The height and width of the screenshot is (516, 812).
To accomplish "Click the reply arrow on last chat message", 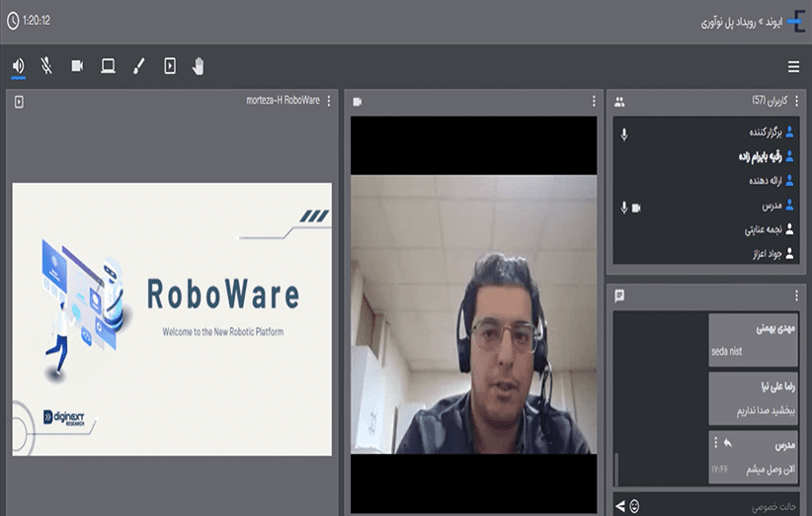I will (x=727, y=442).
